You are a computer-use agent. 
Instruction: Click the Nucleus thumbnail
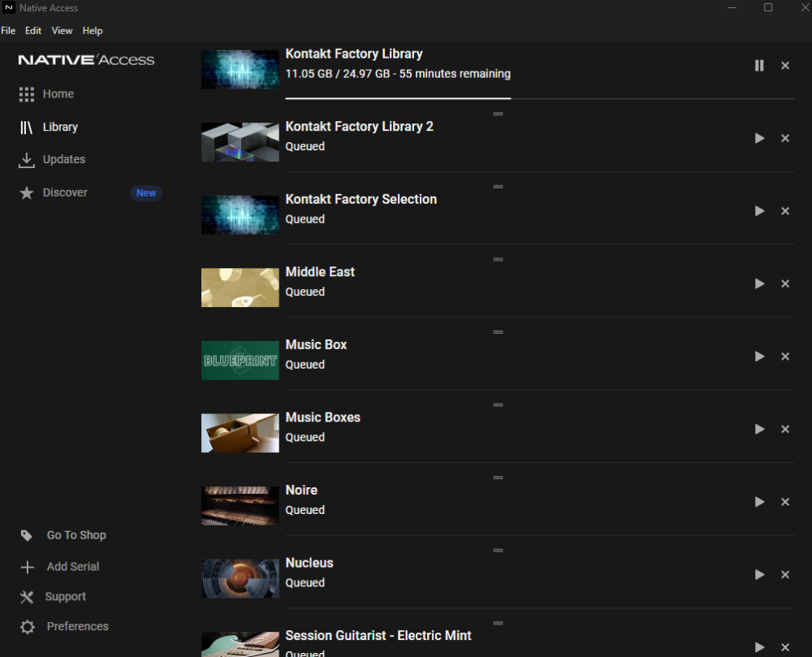coord(240,578)
